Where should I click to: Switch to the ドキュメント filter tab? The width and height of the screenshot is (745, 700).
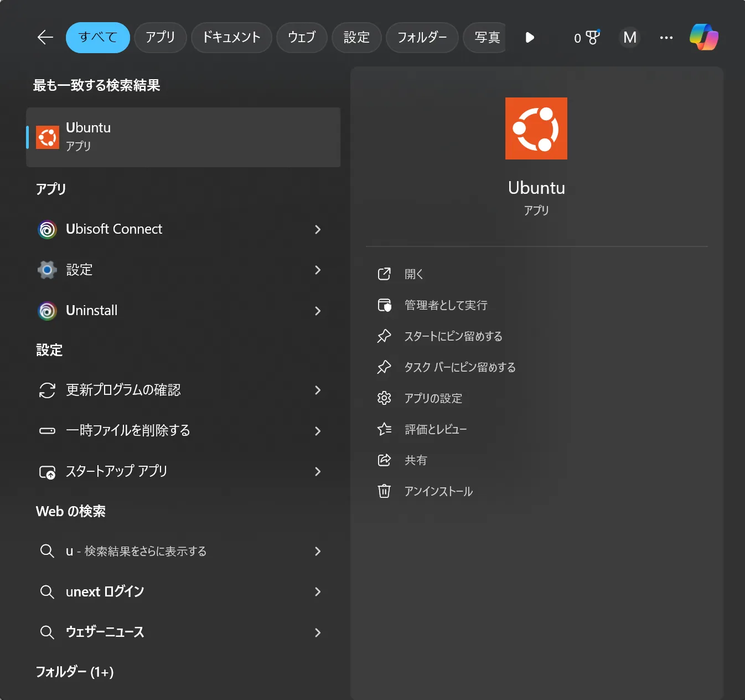[x=231, y=38]
